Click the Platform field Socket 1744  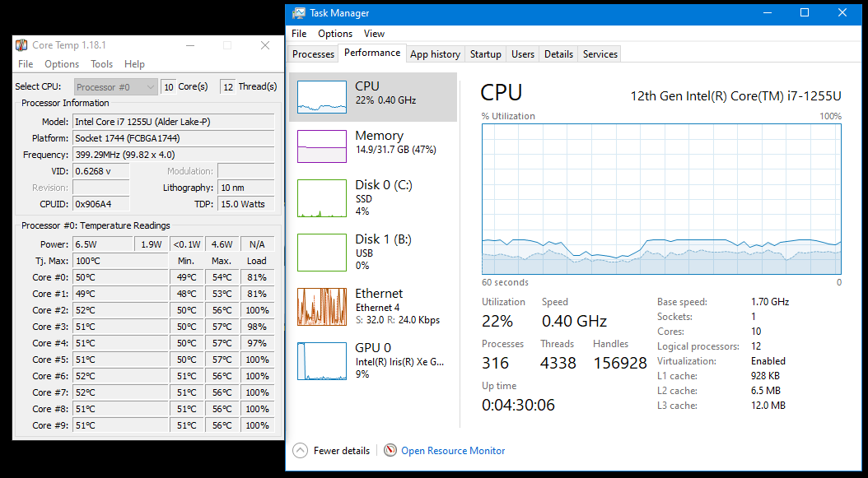tap(173, 138)
